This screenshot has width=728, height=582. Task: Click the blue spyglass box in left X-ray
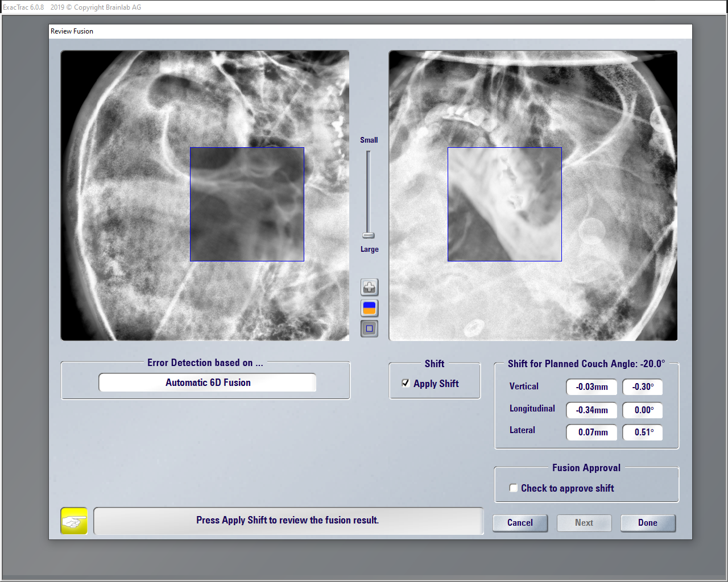coord(247,204)
